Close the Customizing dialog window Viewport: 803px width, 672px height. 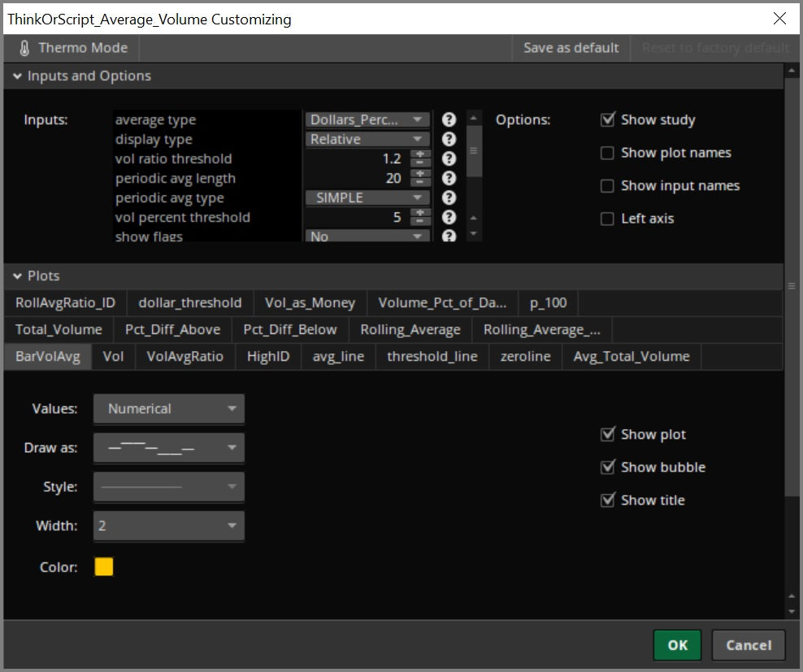pos(779,19)
